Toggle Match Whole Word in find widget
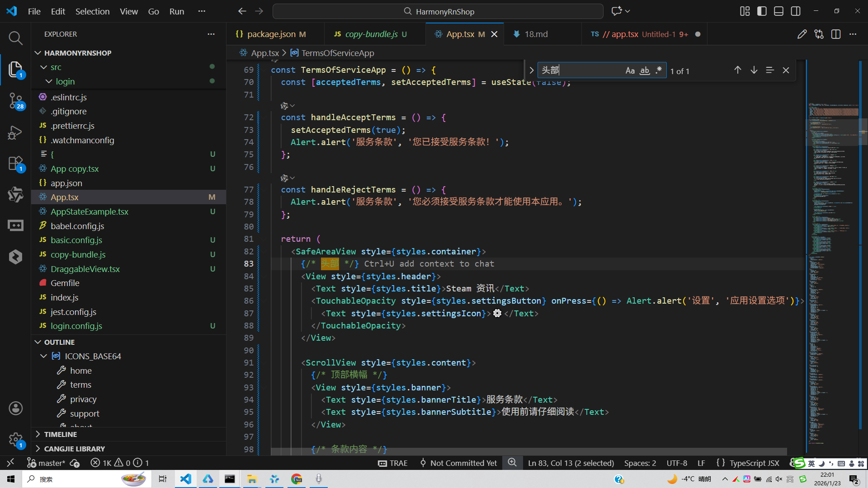Image resolution: width=868 pixels, height=488 pixels. click(x=645, y=70)
